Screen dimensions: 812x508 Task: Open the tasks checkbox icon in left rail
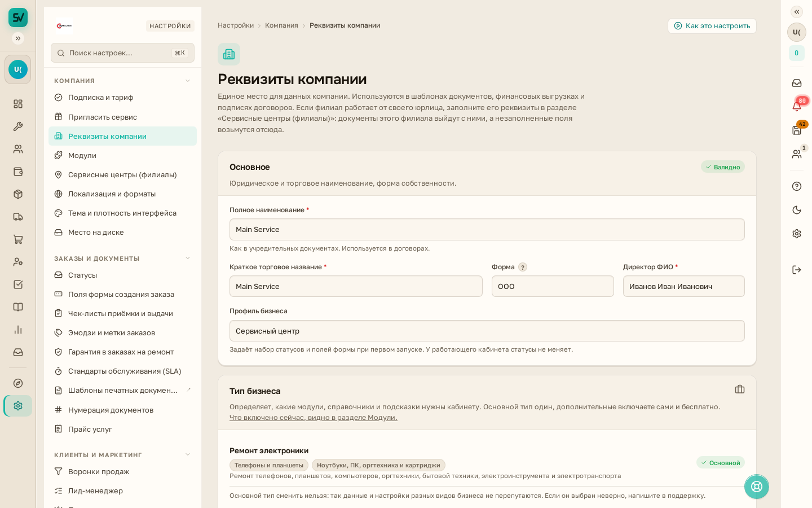[x=18, y=284]
